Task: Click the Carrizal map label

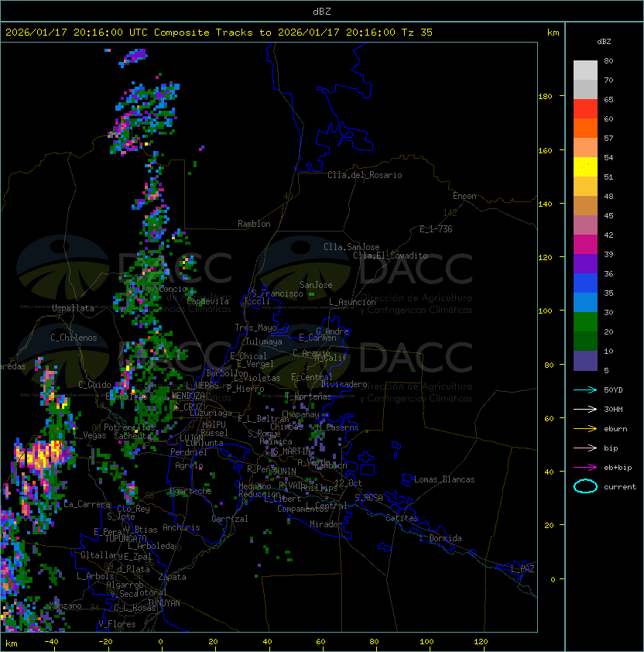Action: (230, 519)
